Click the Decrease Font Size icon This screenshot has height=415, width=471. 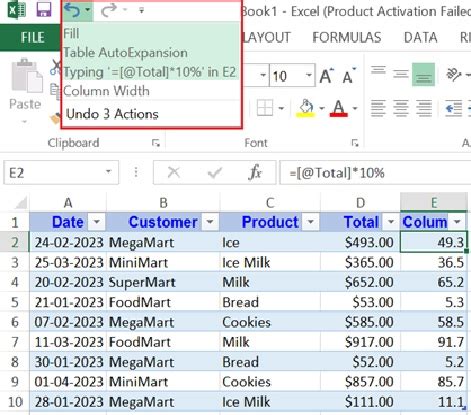[x=349, y=76]
